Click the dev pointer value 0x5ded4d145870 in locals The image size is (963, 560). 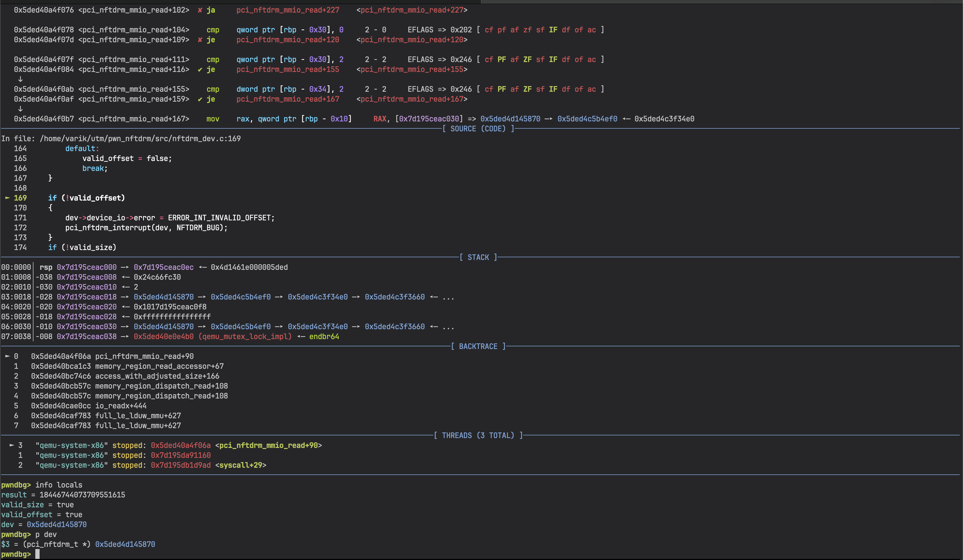(x=56, y=524)
